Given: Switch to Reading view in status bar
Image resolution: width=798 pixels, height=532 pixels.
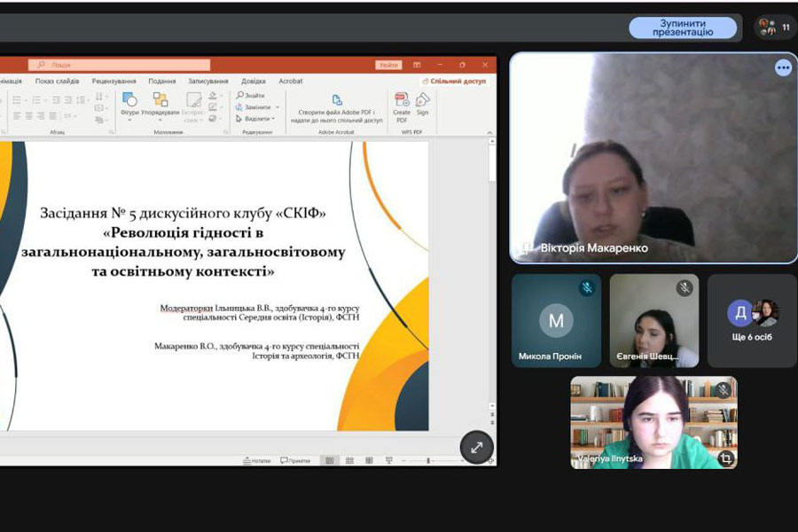Looking at the screenshot, I should 369,460.
